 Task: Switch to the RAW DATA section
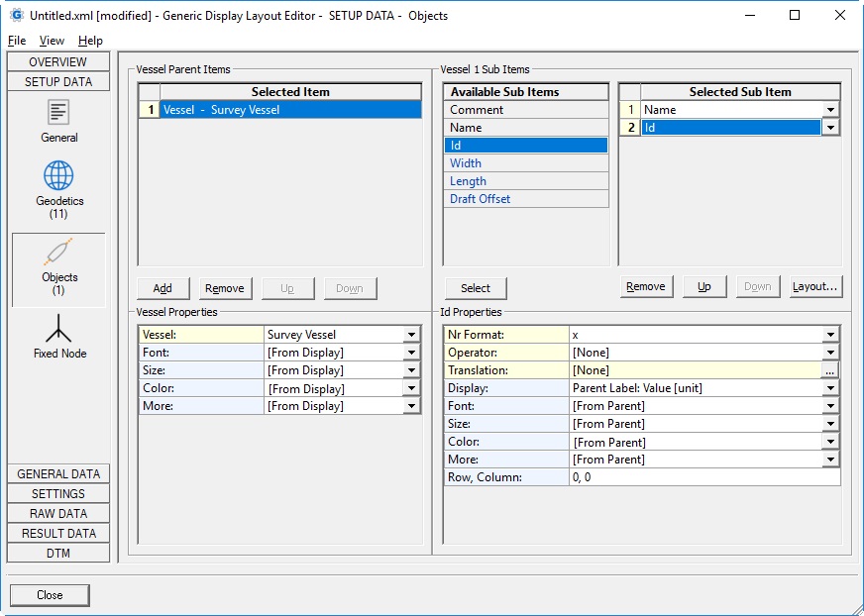pos(58,513)
